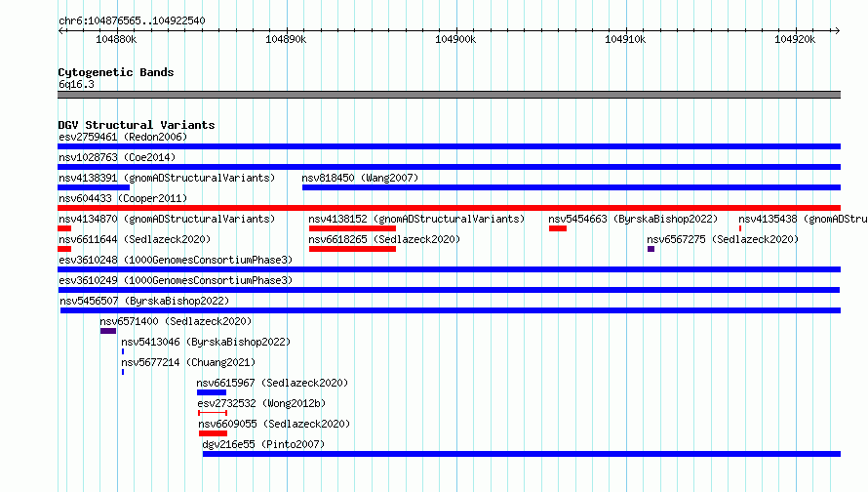Open the nsv818450 (Wang2007) label
This screenshot has width=868, height=492.
coord(360,178)
